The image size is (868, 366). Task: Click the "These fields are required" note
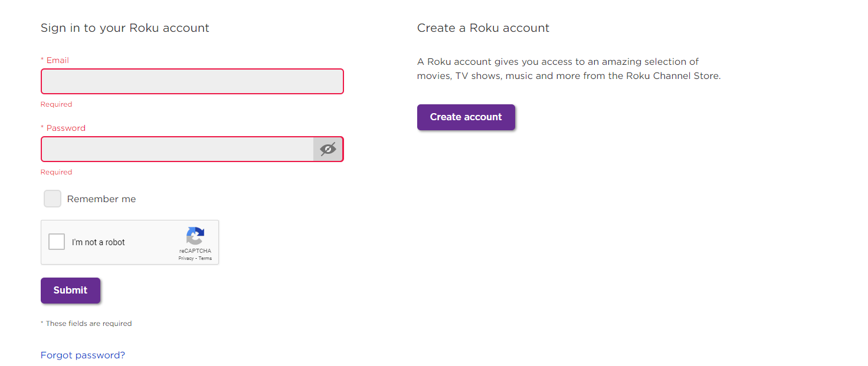click(86, 324)
